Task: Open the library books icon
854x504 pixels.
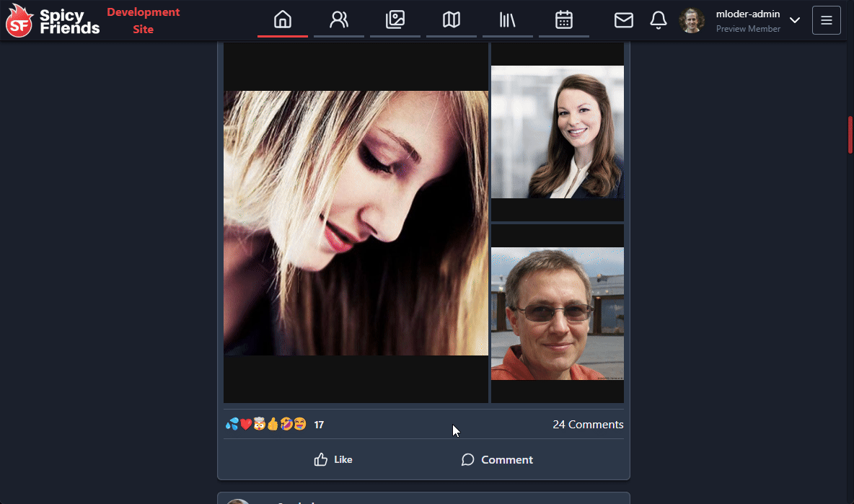Action: coord(508,20)
